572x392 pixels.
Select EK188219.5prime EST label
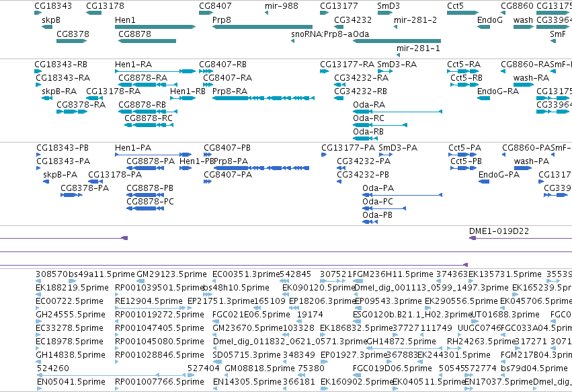pyautogui.click(x=72, y=288)
